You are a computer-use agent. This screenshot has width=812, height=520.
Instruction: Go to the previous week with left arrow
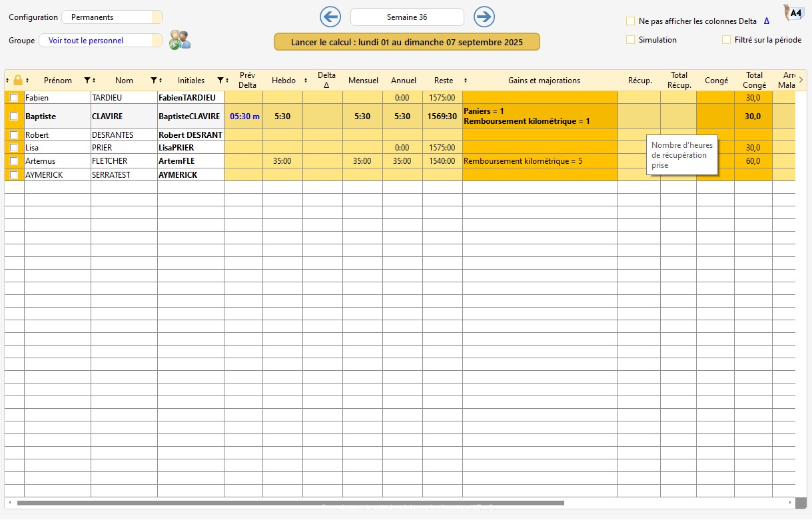pyautogui.click(x=330, y=17)
